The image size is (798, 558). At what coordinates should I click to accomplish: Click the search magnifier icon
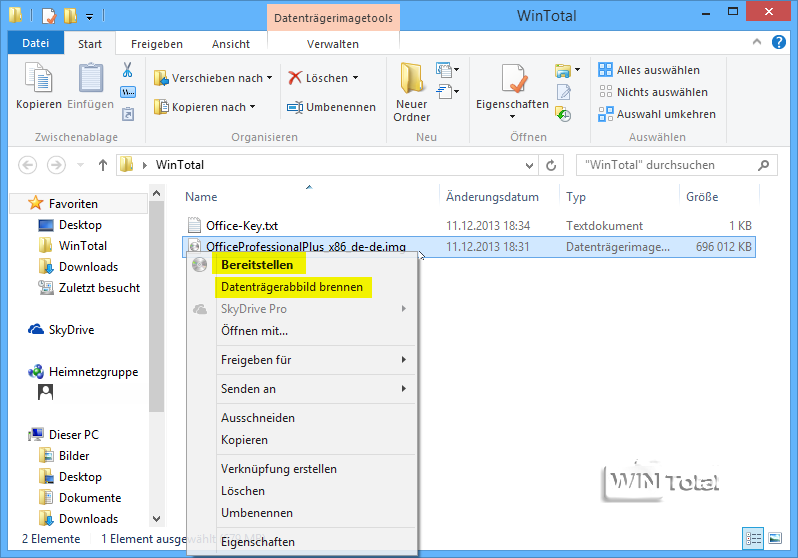pos(763,165)
